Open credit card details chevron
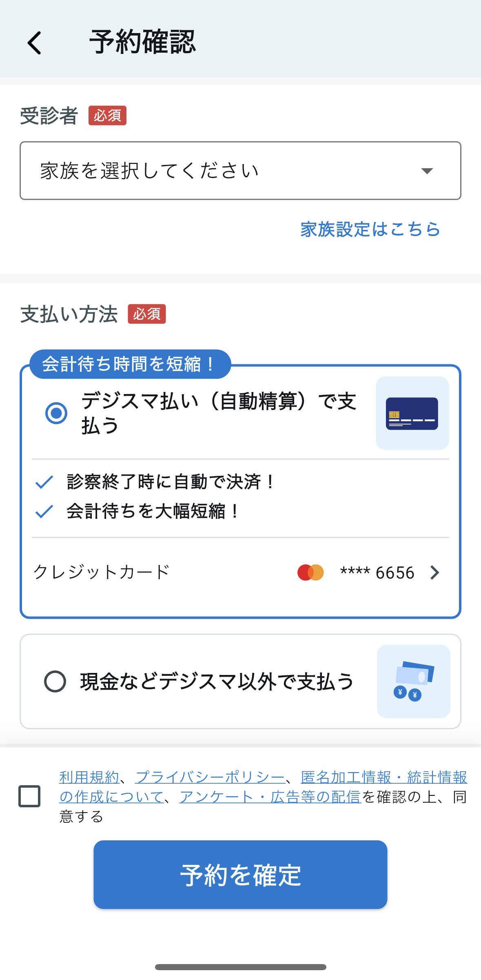Viewport: 481px width, 980px height. (x=435, y=572)
